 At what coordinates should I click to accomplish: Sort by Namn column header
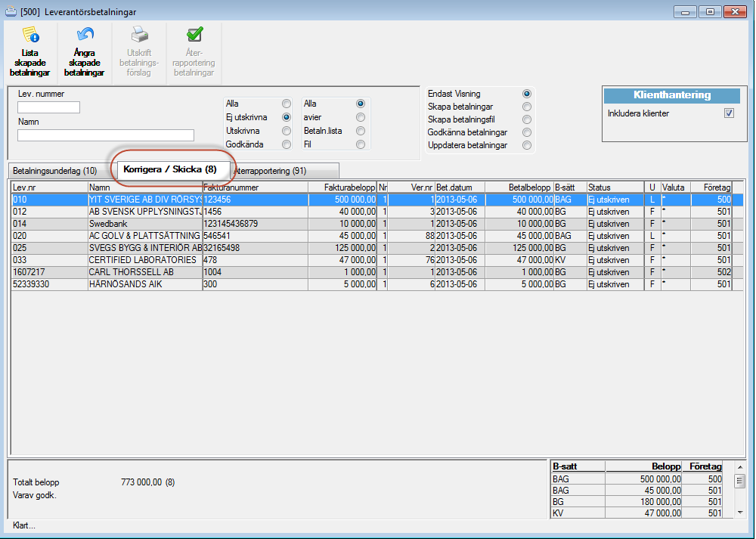[145, 187]
